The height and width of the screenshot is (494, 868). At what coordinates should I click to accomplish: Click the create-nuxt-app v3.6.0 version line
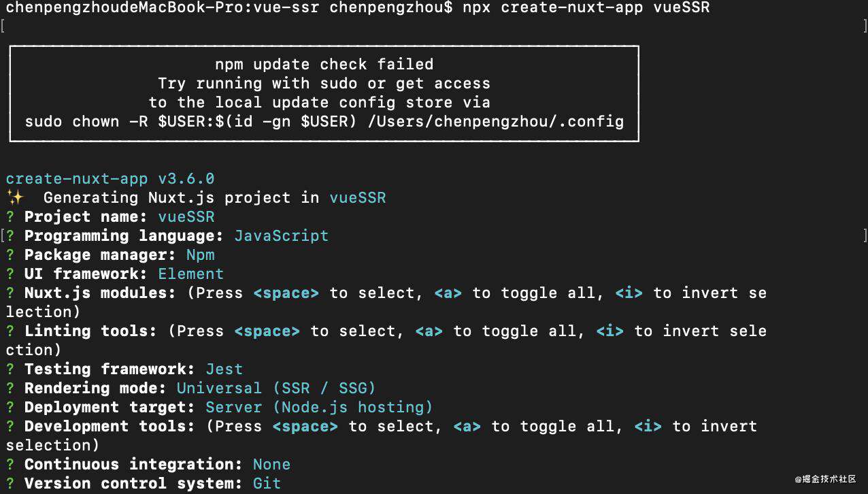tap(110, 178)
